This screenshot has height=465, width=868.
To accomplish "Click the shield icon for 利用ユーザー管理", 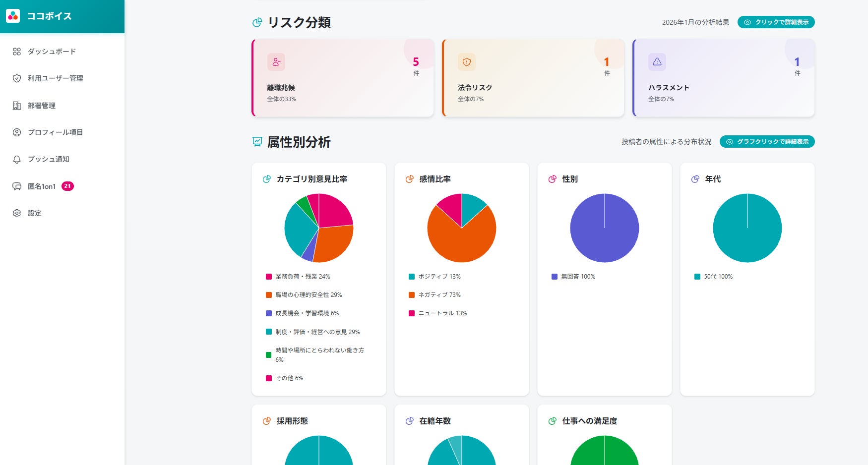I will (x=17, y=78).
